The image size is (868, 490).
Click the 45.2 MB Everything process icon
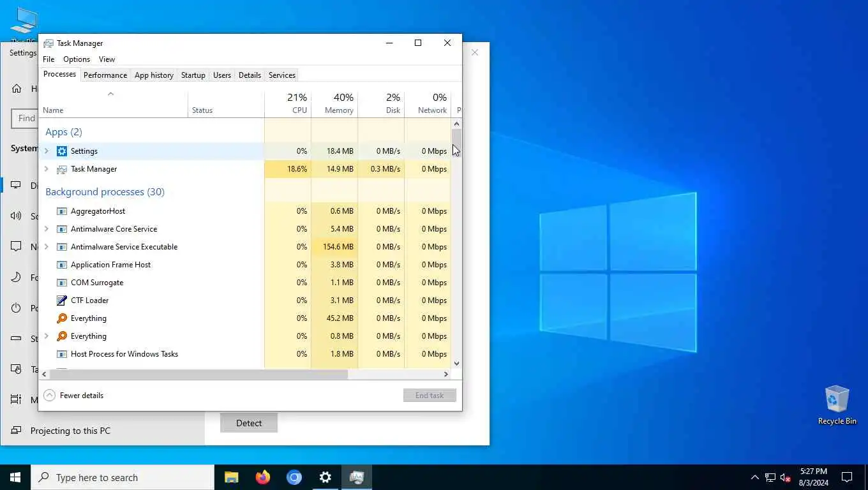click(62, 318)
